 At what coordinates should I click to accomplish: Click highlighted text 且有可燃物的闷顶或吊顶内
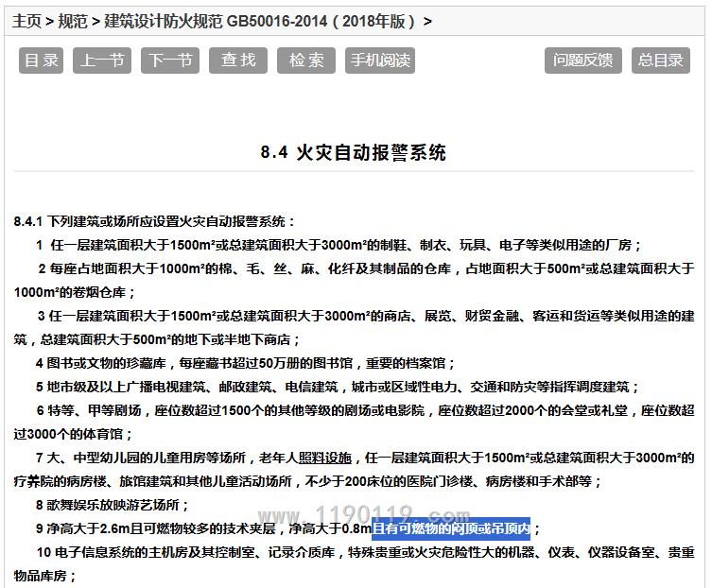pyautogui.click(x=451, y=528)
